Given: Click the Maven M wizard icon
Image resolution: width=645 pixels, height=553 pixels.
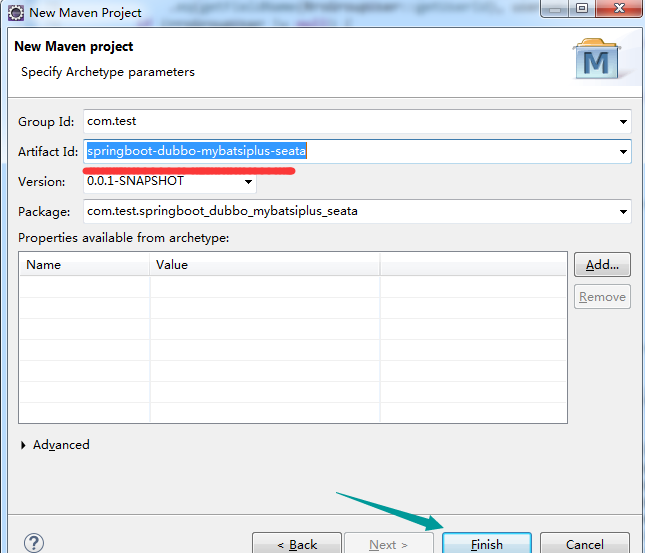Looking at the screenshot, I should pos(598,60).
